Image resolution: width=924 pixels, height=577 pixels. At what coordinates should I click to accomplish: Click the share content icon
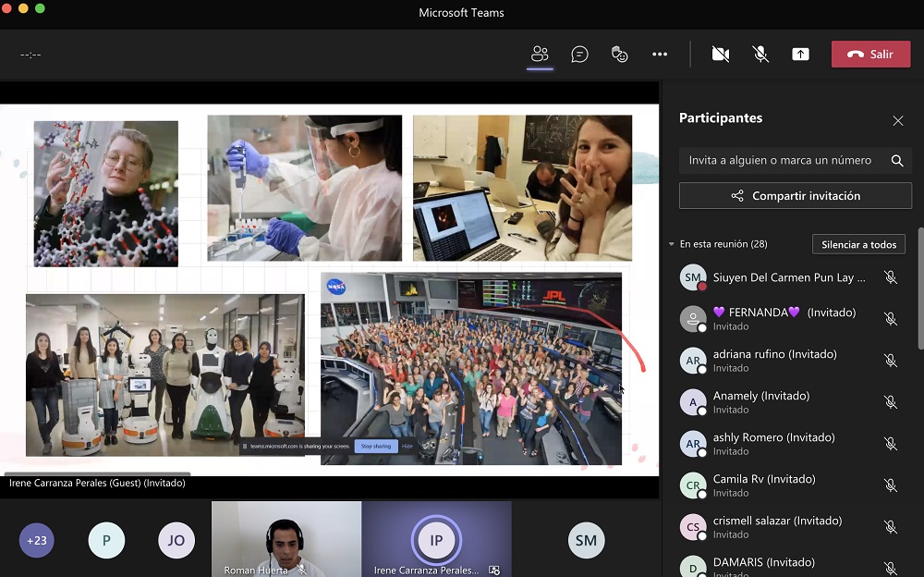click(800, 55)
